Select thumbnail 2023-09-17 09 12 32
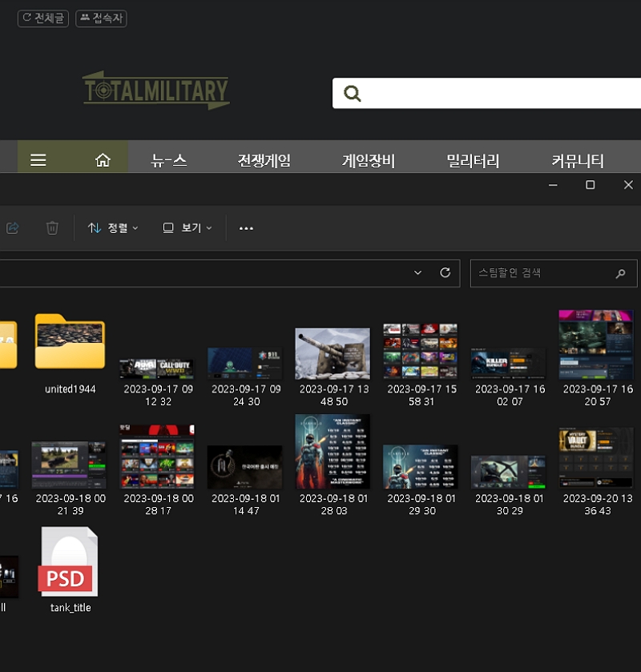 [156, 368]
